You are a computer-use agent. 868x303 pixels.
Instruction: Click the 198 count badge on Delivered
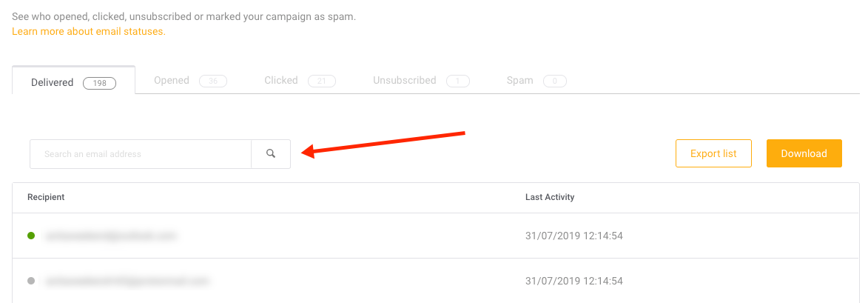coord(99,83)
